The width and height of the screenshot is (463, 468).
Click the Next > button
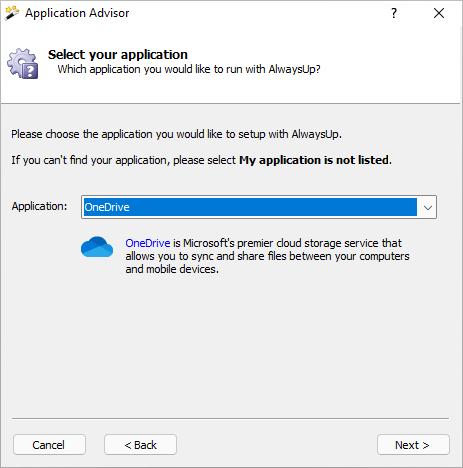[x=413, y=445]
